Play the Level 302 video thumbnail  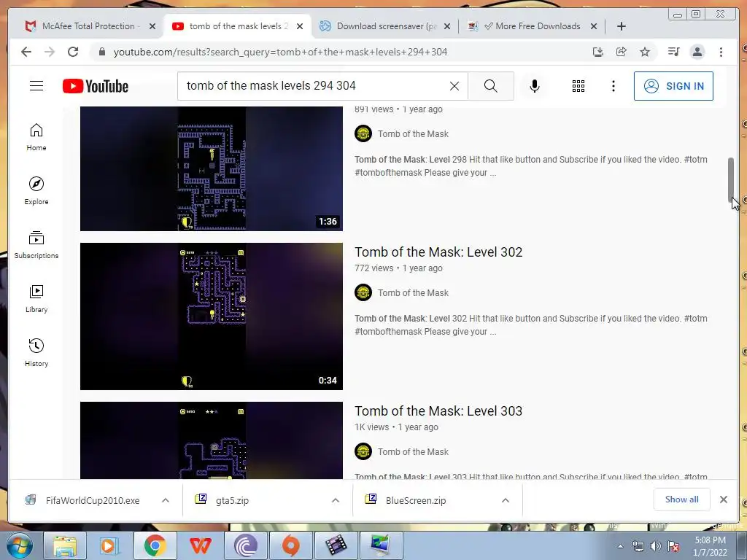point(211,316)
